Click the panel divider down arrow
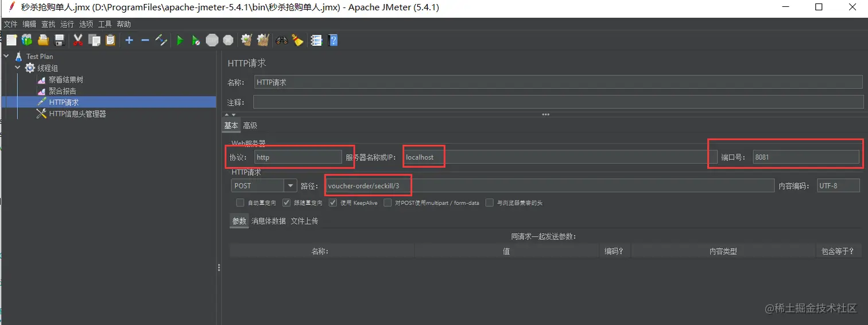This screenshot has height=325, width=868. pos(233,115)
